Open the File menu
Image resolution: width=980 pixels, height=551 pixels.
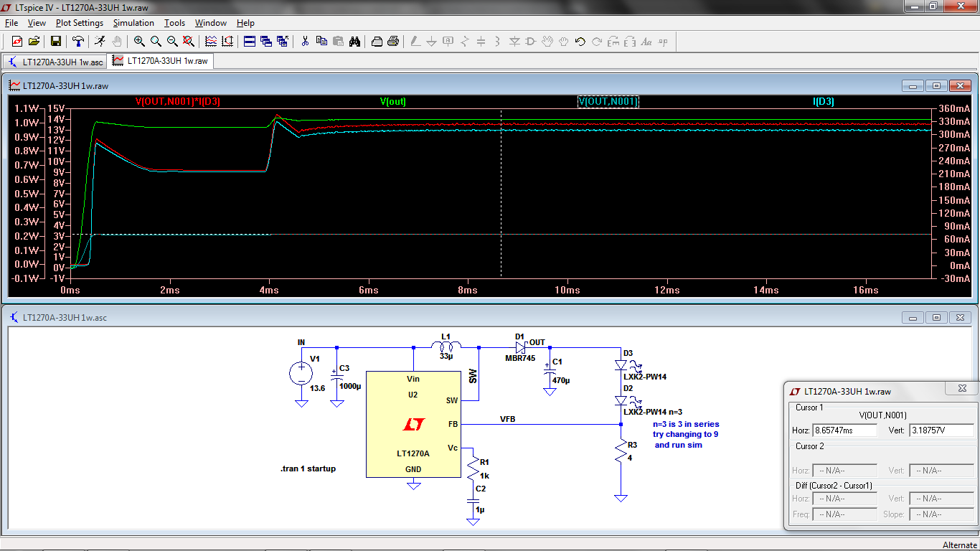pyautogui.click(x=11, y=23)
